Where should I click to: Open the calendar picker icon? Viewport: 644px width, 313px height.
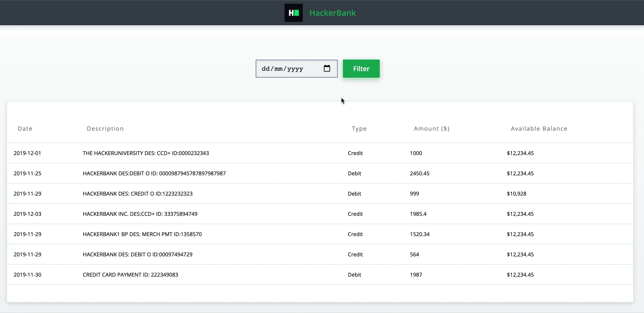tap(327, 68)
